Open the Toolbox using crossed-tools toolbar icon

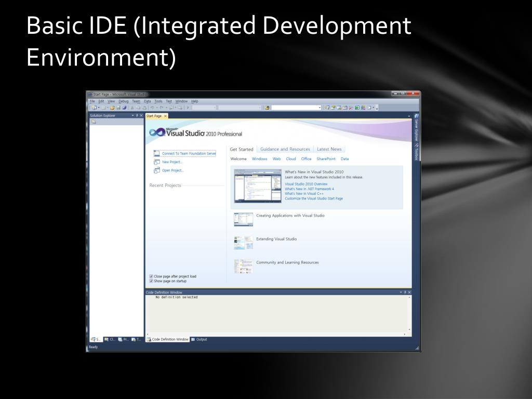(x=351, y=108)
